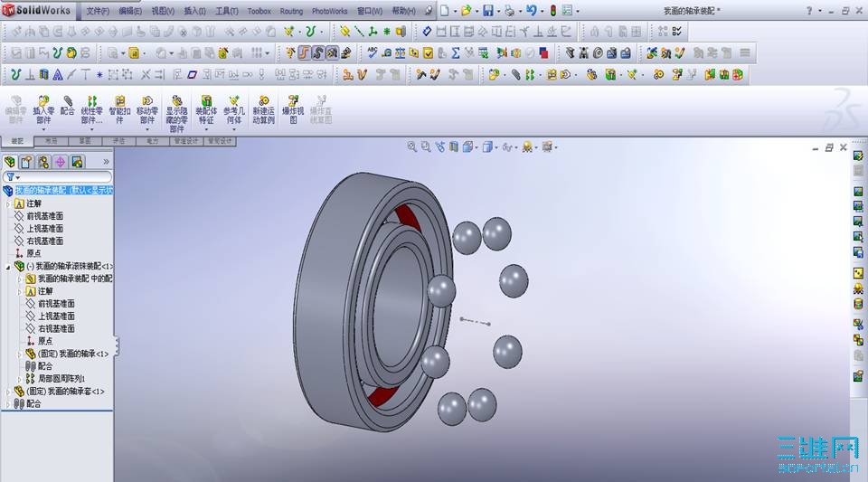Open the feature tree filter funnel dropdown
Screen dimensions: 868x482
(x=12, y=177)
